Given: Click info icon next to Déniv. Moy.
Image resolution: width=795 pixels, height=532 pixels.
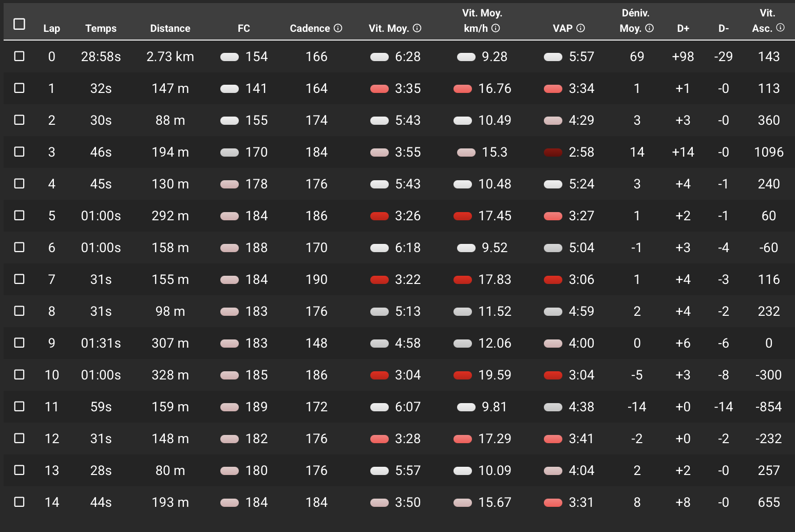Looking at the screenshot, I should (650, 28).
